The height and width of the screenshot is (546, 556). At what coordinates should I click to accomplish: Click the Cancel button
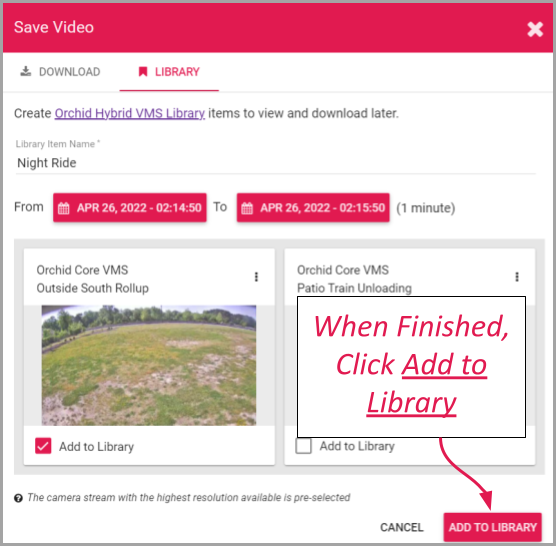(x=402, y=527)
